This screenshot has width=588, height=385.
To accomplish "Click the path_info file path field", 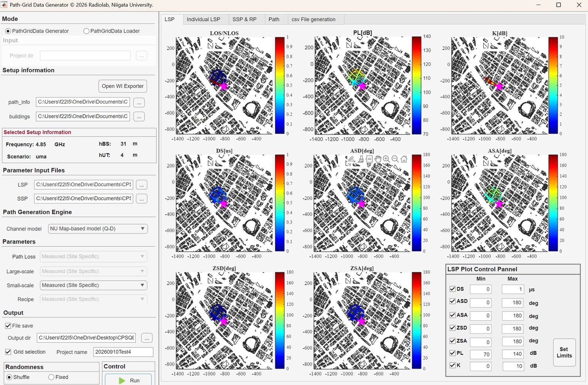I will (x=83, y=102).
